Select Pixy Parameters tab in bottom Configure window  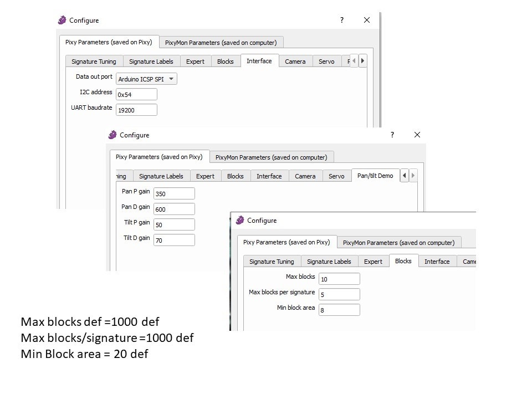[x=287, y=242]
